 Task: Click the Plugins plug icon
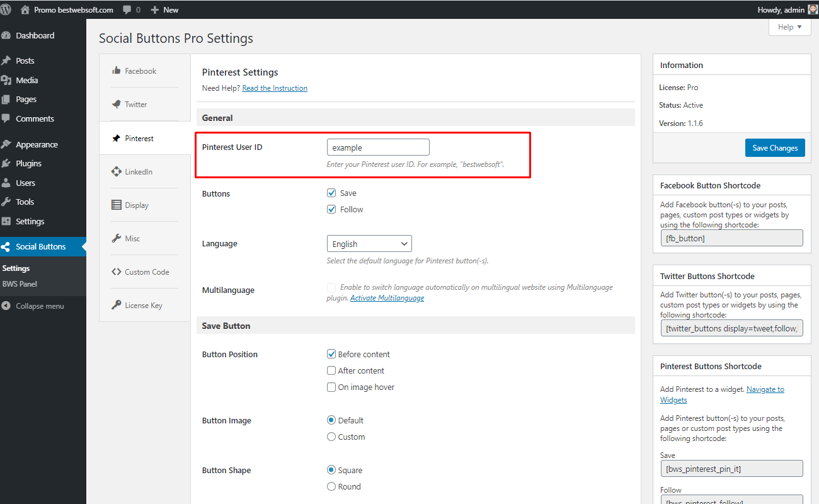(6, 163)
